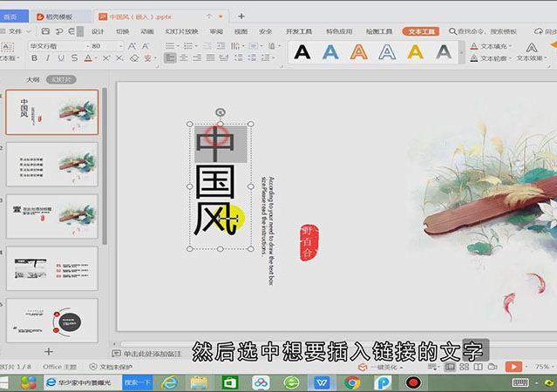Click the command search box

pos(483,31)
